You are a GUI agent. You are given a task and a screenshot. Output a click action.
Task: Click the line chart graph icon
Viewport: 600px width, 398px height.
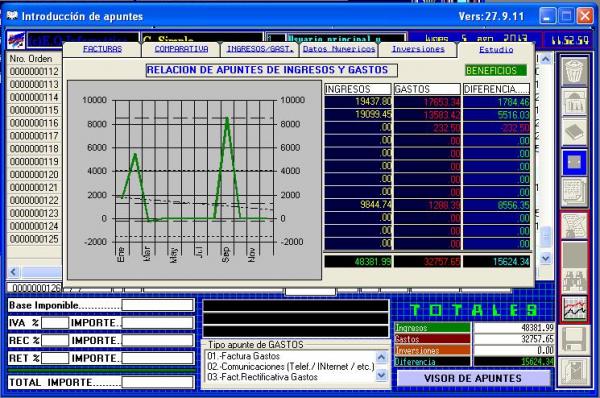(x=574, y=309)
